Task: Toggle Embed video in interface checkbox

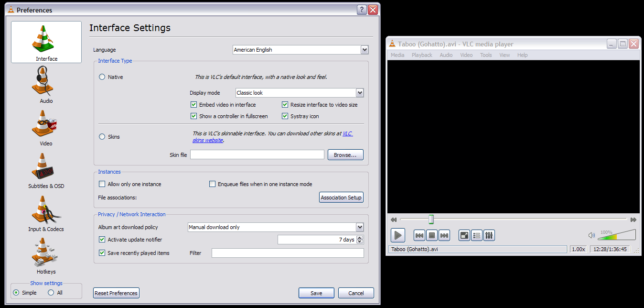Action: point(193,105)
